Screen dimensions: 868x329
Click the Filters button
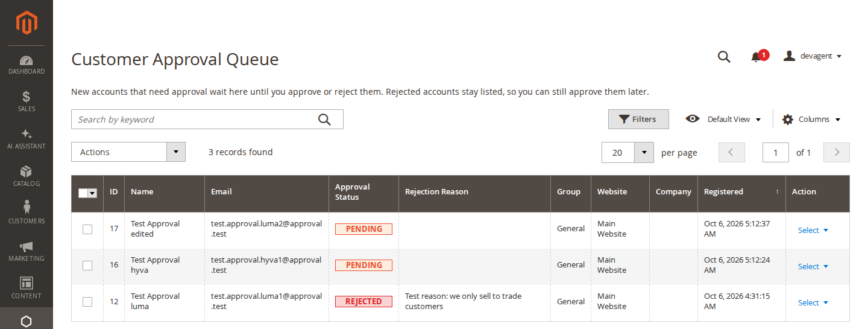638,120
